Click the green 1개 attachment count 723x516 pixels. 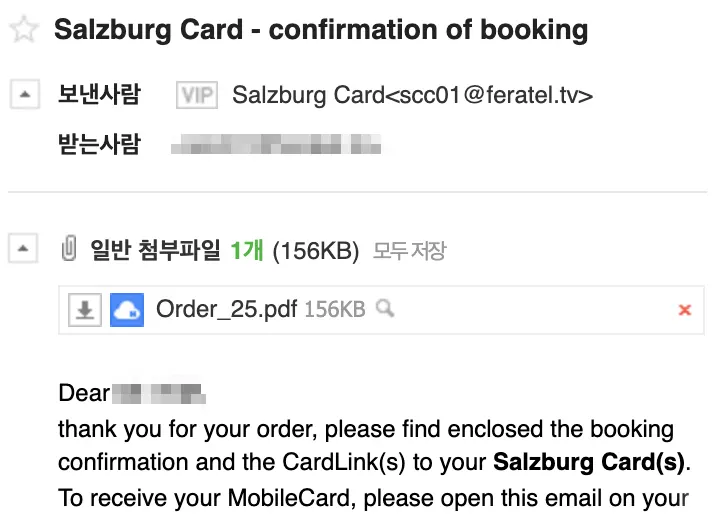[x=246, y=250]
